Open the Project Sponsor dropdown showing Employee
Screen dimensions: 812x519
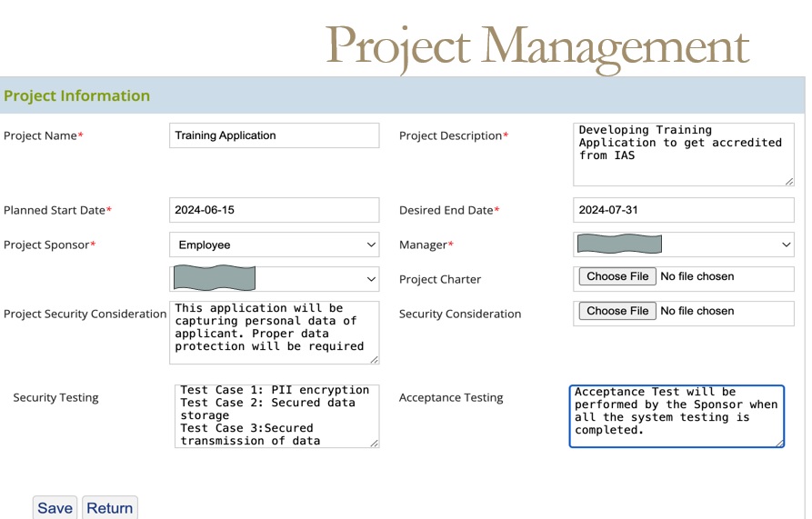pyautogui.click(x=274, y=245)
